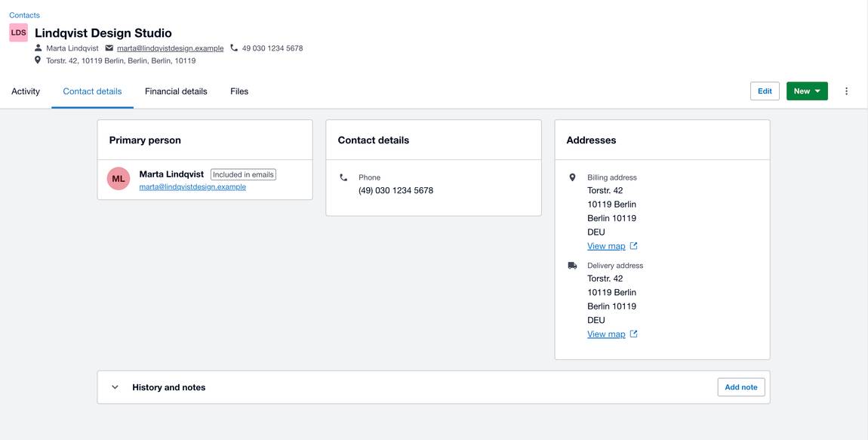Click the Lindqvist Design Studio heading

(103, 32)
